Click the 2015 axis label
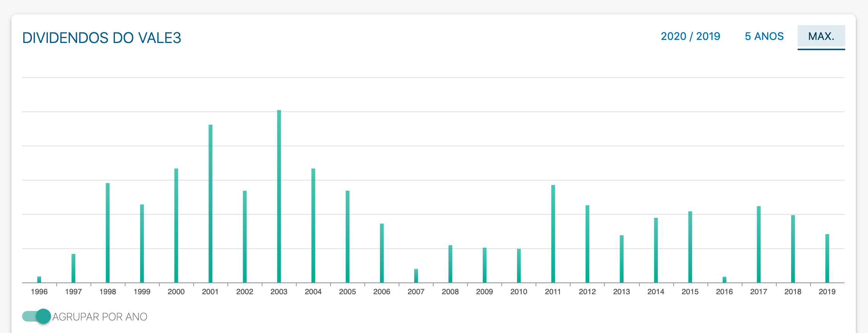Image resolution: width=868 pixels, height=333 pixels. coord(690,292)
